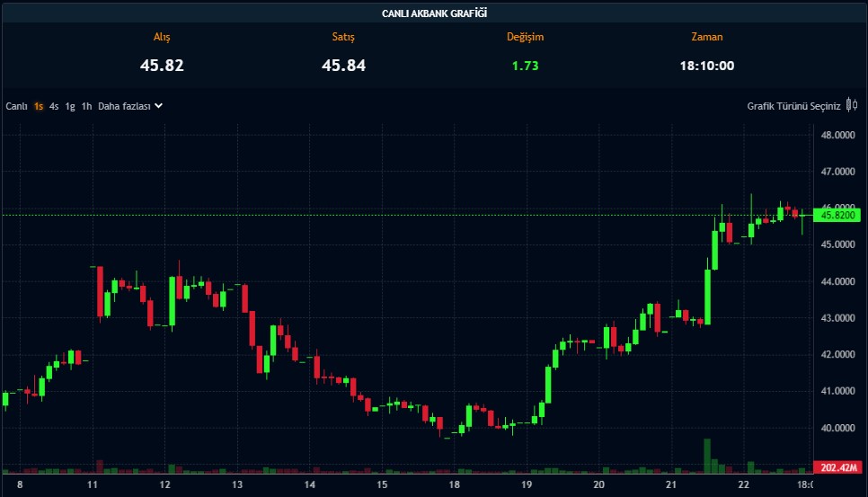Screen dimensions: 868x497
Task: Click date 13 on the time axis
Action: coord(237,485)
